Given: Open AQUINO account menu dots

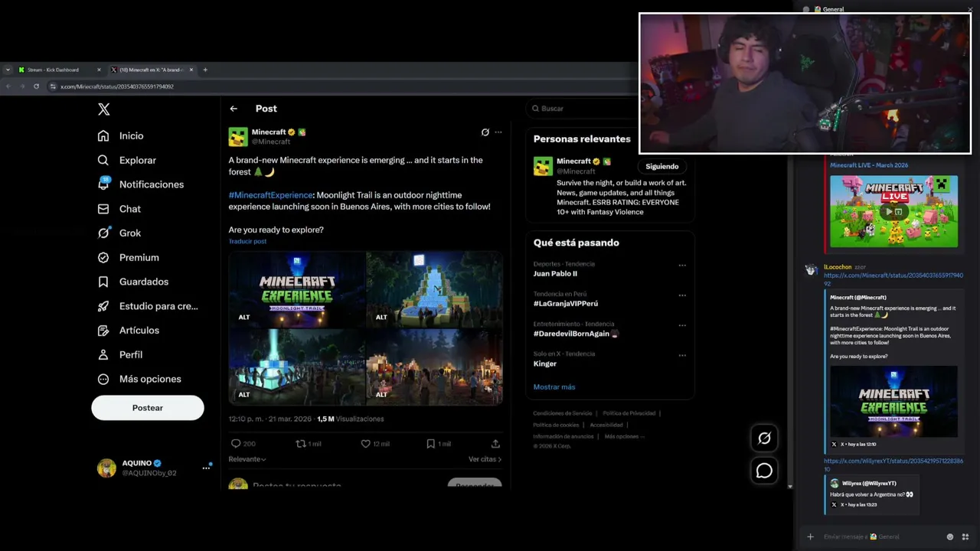Looking at the screenshot, I should click(206, 468).
